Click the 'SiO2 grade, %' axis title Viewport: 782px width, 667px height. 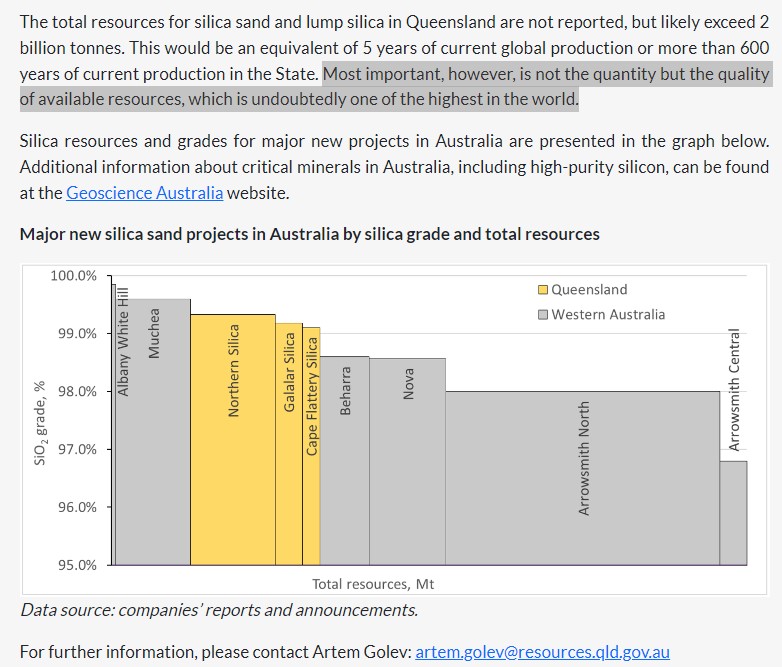click(x=40, y=423)
